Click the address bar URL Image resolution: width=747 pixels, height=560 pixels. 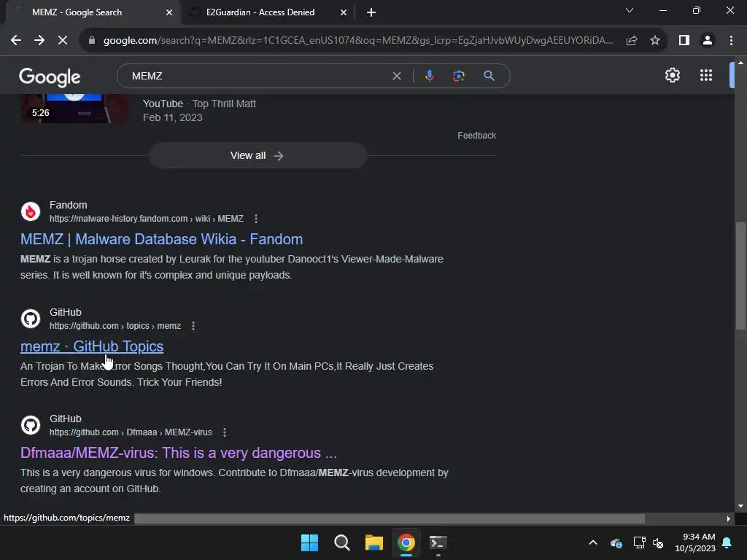click(357, 41)
